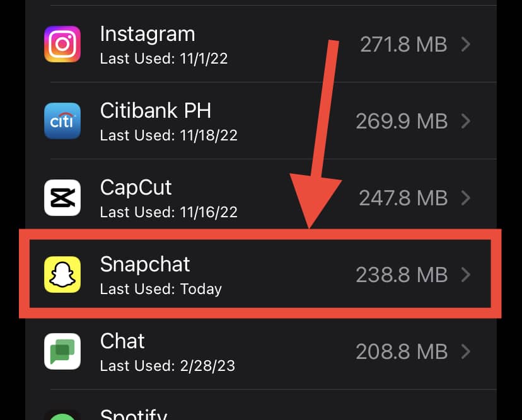The width and height of the screenshot is (522, 420).
Task: Open Instagram storage details by name
Action: (x=148, y=35)
